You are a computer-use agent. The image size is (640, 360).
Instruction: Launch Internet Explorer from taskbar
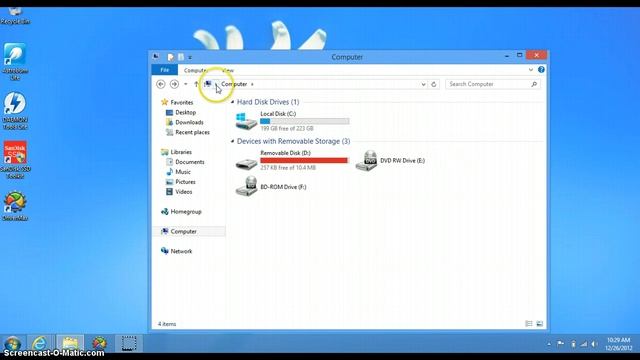pos(40,343)
